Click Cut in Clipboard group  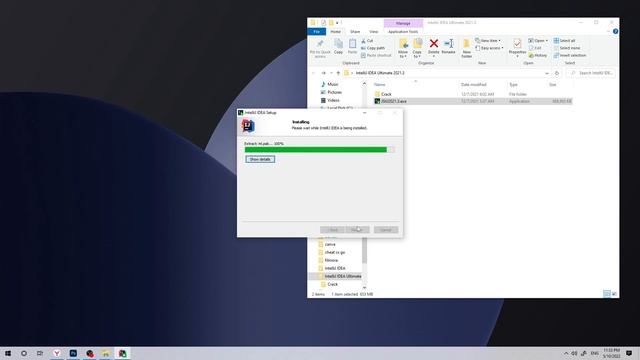coord(367,41)
